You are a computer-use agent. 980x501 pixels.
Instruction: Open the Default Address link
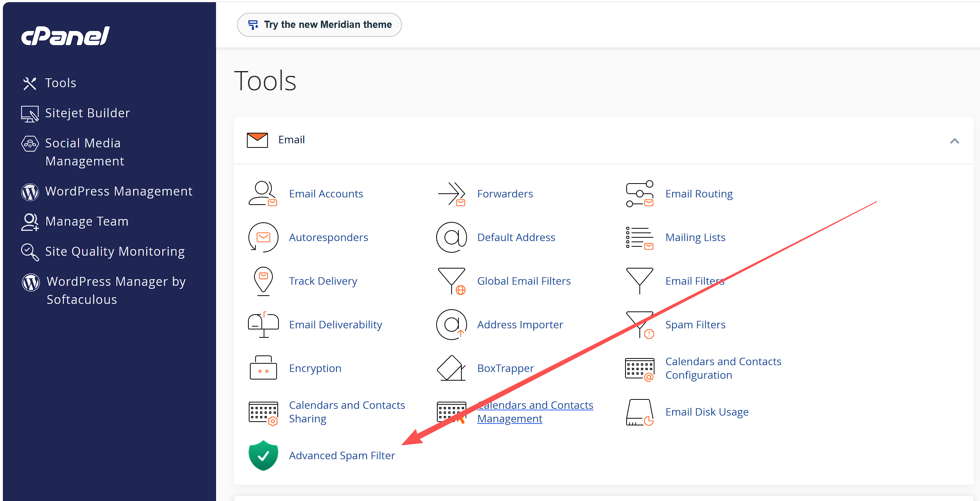[516, 238]
